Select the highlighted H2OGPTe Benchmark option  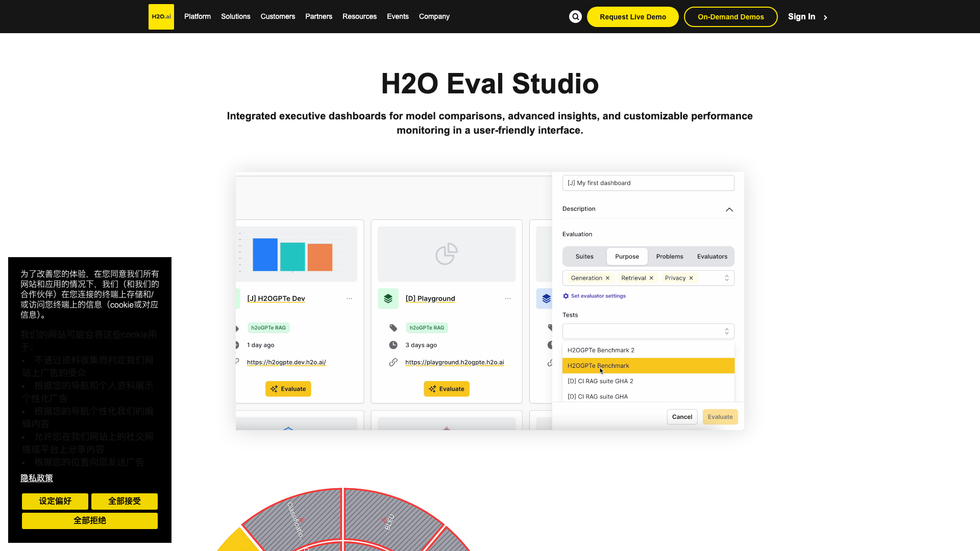tap(648, 366)
